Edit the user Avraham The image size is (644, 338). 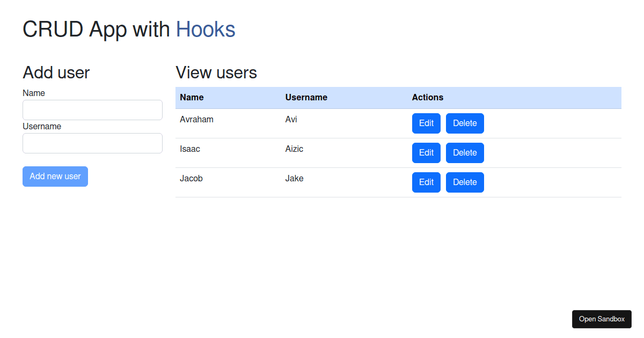coord(426,123)
